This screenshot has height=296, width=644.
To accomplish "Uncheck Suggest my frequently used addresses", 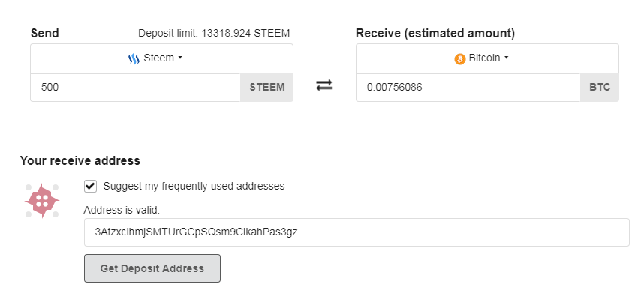I will pos(90,186).
